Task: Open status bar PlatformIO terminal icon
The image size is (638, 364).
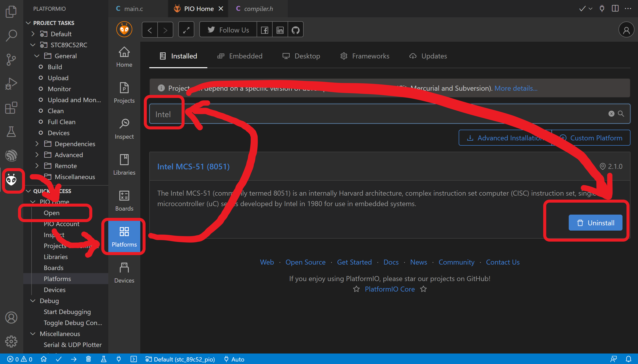Action: pyautogui.click(x=134, y=359)
